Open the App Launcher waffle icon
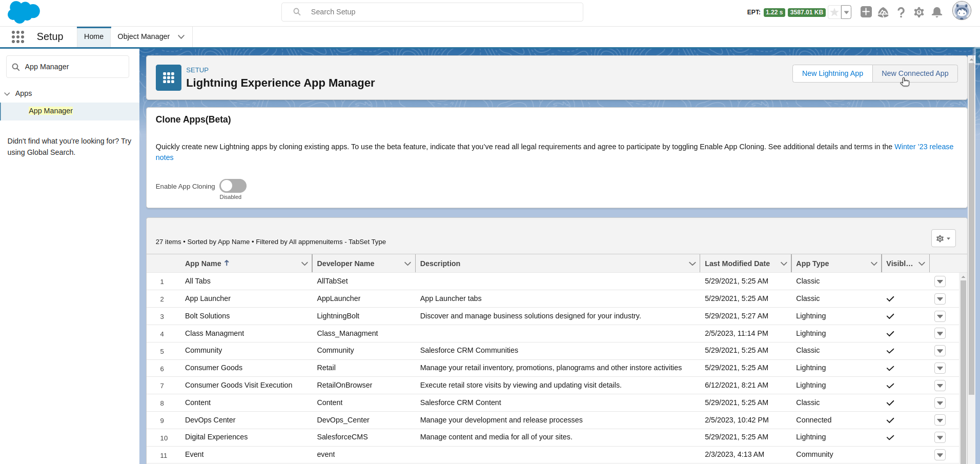 click(18, 36)
